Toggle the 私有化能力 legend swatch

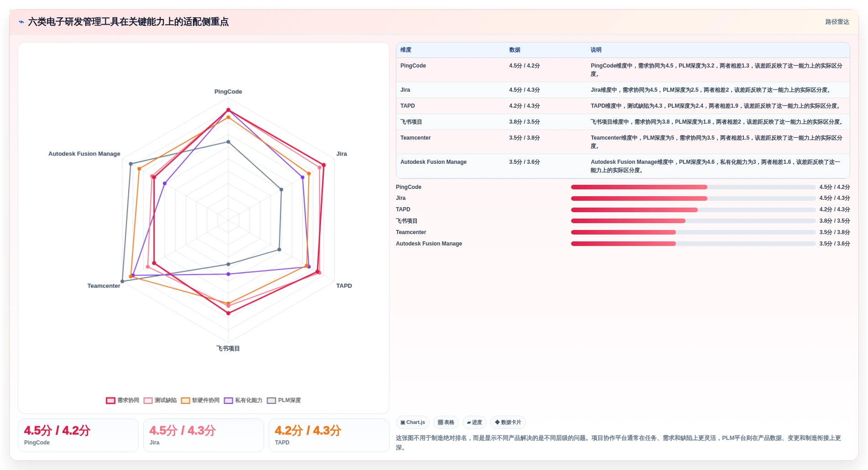[x=229, y=401]
